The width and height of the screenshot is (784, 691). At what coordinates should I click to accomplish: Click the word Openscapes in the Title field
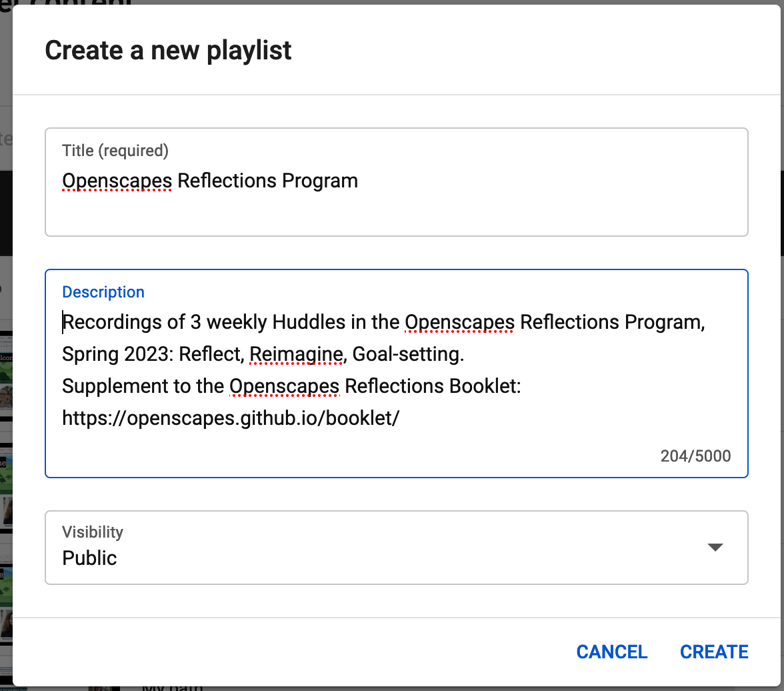[x=116, y=181]
